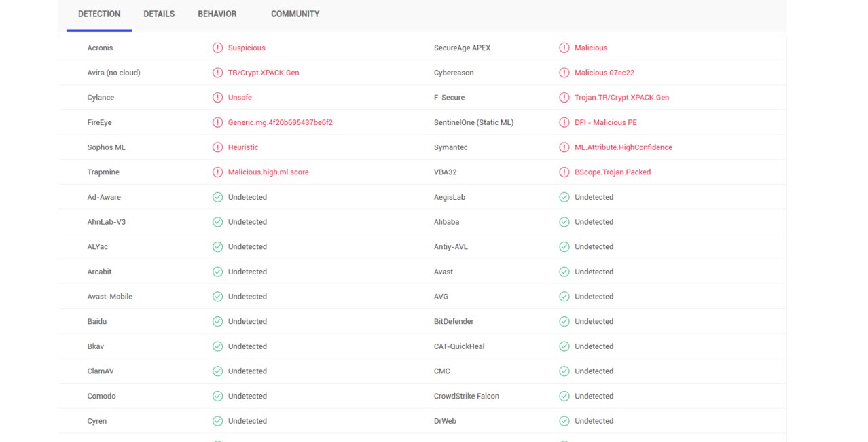Click the green check icon for Ad-Aware
Screen dimensions: 868x442
pyautogui.click(x=217, y=197)
